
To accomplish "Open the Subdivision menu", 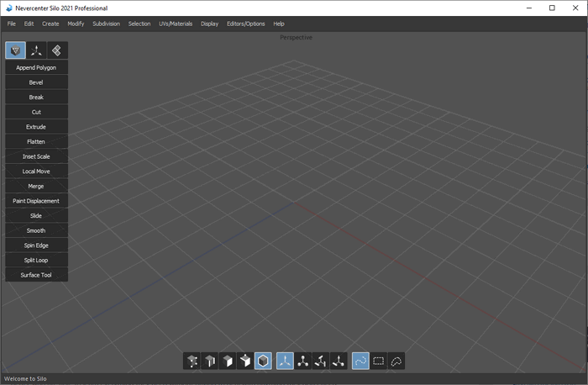I will pos(106,24).
